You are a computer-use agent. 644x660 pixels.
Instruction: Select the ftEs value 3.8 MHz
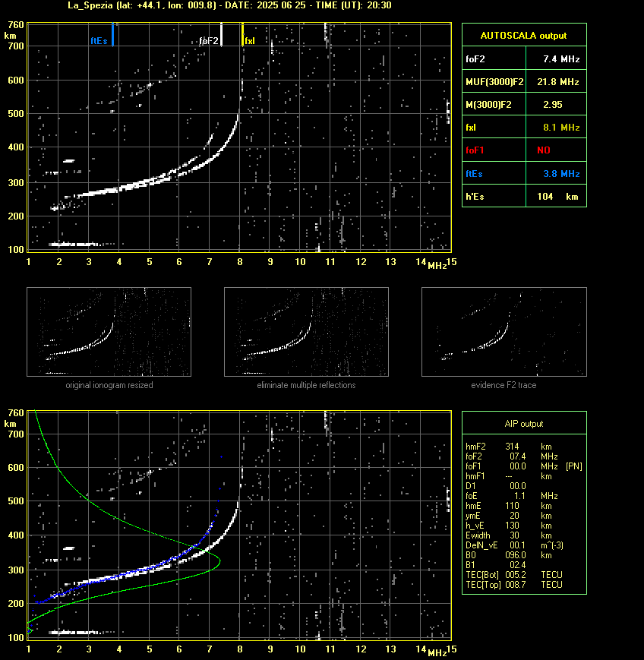(x=561, y=173)
